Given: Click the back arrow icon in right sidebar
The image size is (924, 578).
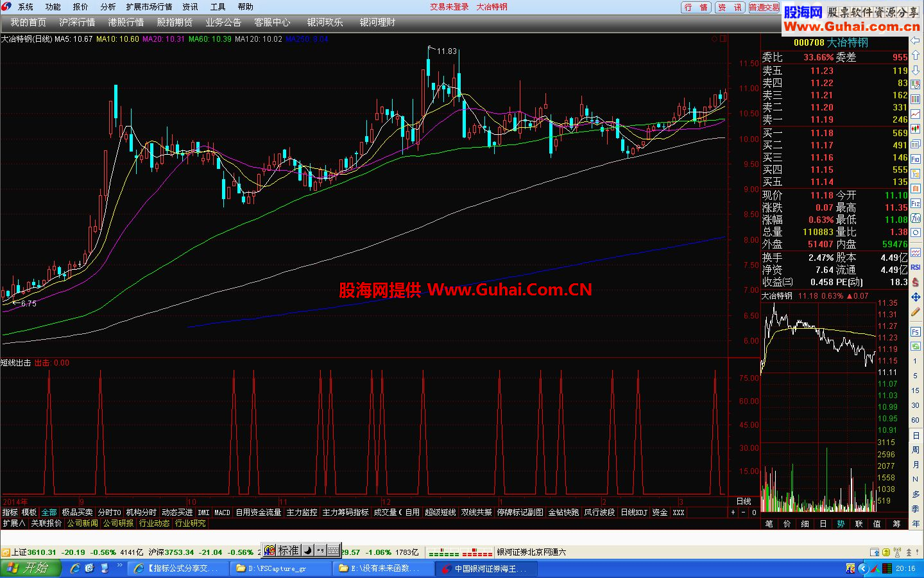Looking at the screenshot, I should click(916, 40).
